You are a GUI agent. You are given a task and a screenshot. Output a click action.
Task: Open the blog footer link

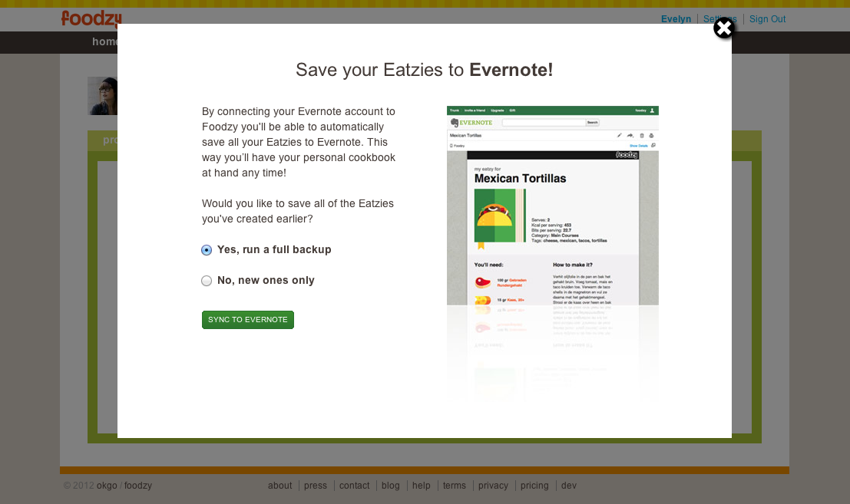click(x=390, y=486)
